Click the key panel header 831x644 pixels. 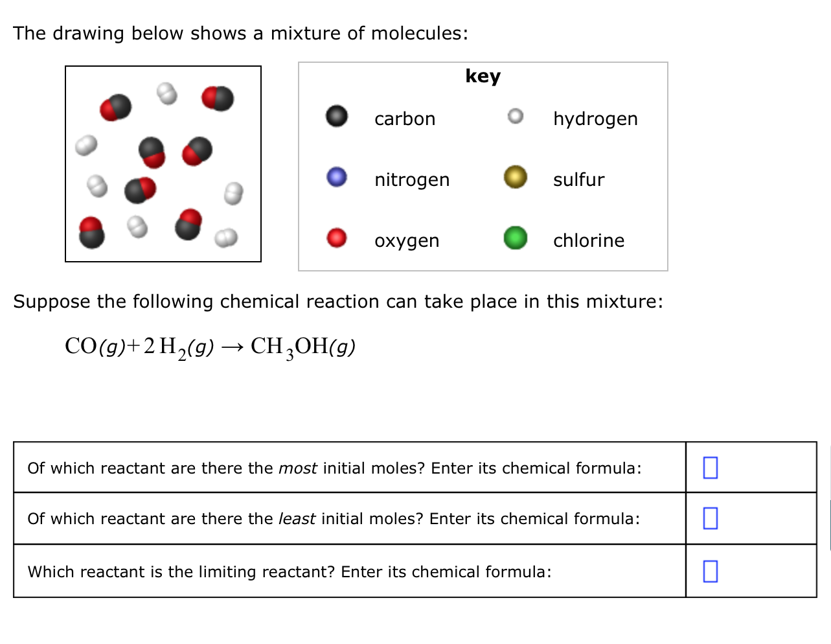pyautogui.click(x=482, y=76)
